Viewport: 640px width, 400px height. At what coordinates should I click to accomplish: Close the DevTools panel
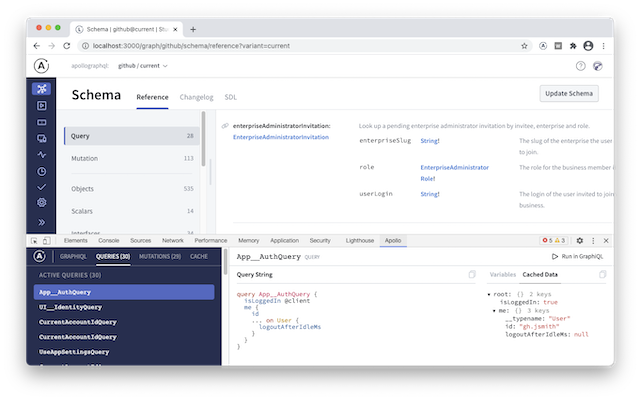click(606, 241)
